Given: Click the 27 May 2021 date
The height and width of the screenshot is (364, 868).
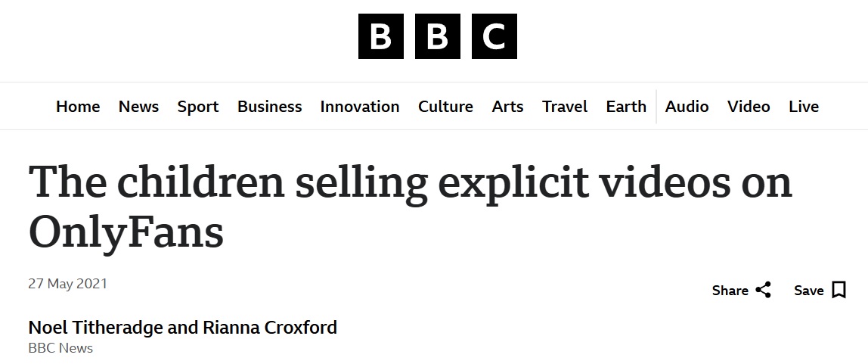Looking at the screenshot, I should click(67, 284).
